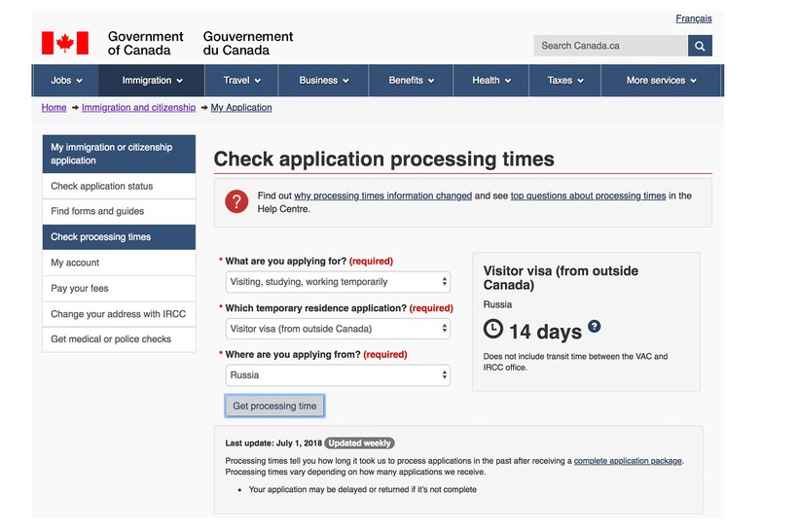Open why processing times information changed link

coord(382,195)
